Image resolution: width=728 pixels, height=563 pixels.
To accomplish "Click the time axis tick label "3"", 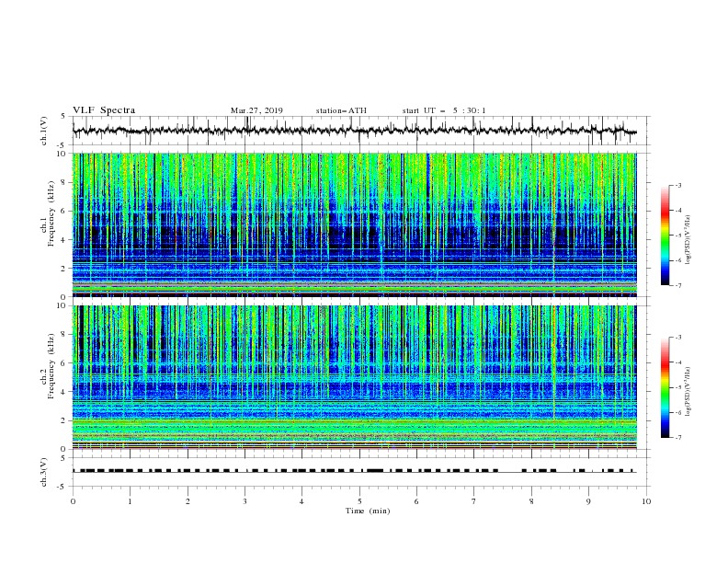I will coord(245,501).
